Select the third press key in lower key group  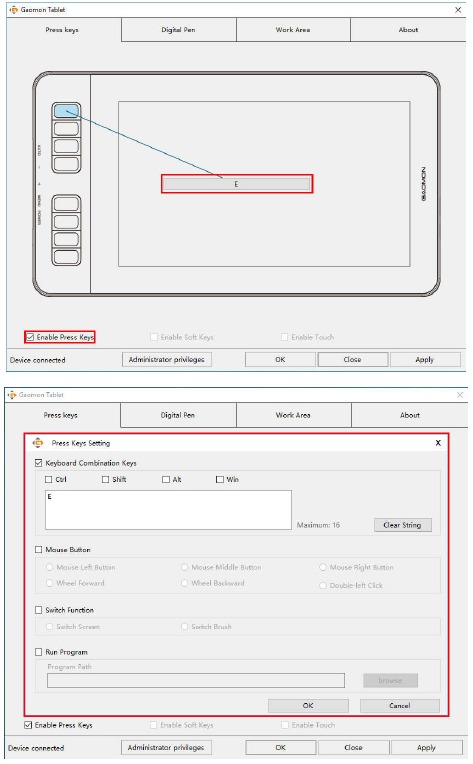tap(66, 239)
